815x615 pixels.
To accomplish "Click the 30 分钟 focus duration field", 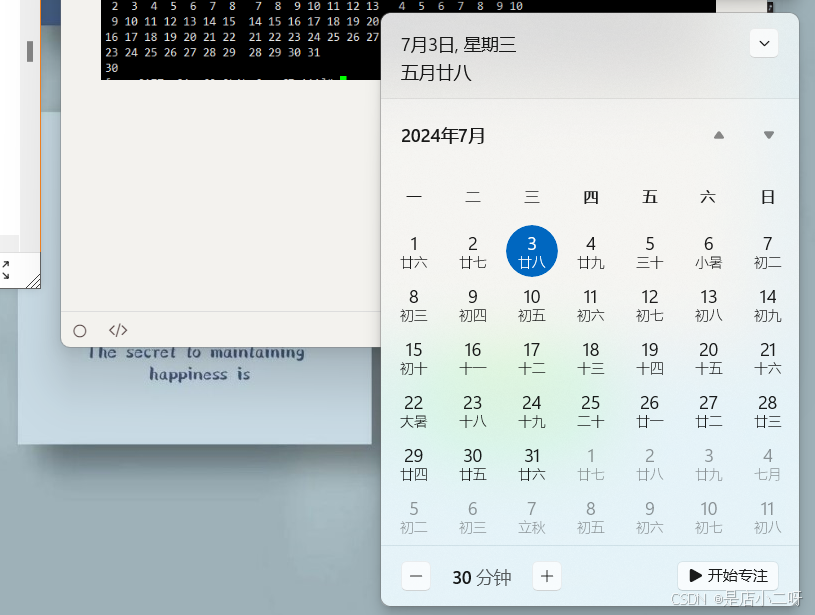I will click(481, 577).
